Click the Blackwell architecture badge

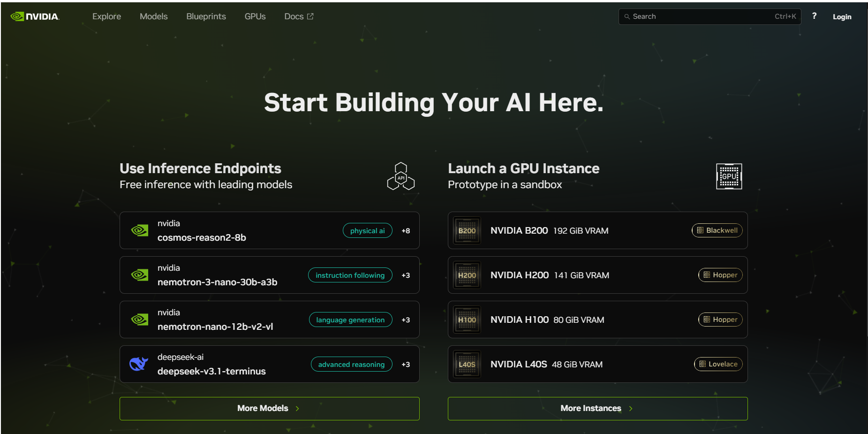(x=717, y=230)
